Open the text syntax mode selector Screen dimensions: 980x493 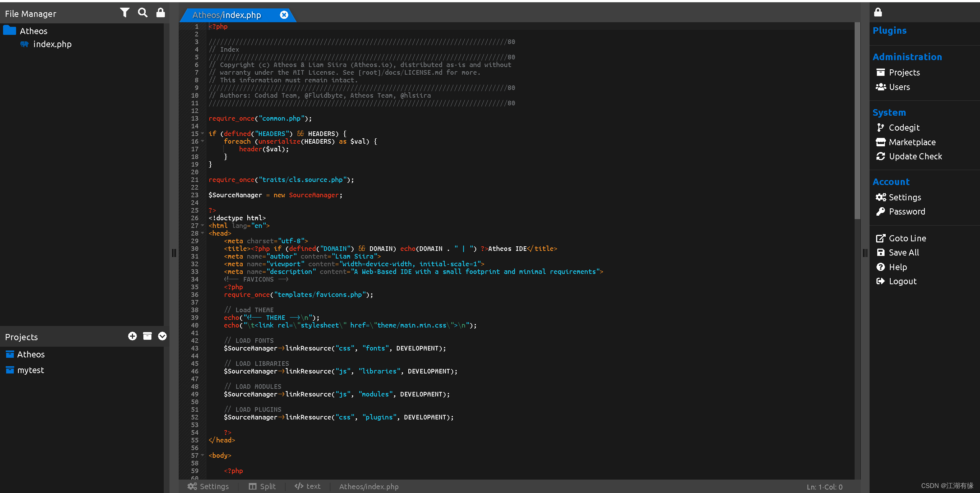coord(307,486)
